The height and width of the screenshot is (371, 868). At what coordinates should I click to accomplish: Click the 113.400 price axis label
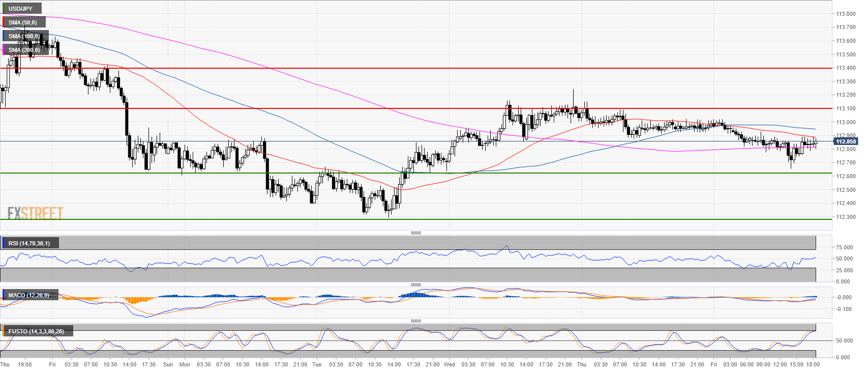pos(845,68)
